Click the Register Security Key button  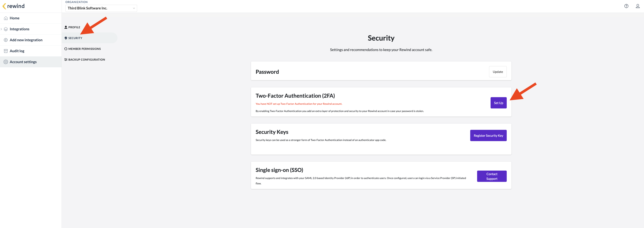point(488,135)
